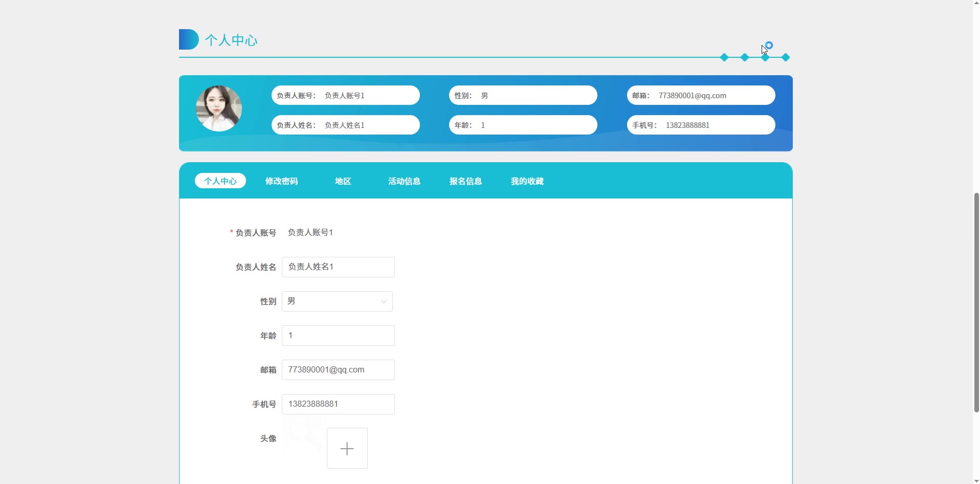Image resolution: width=980 pixels, height=484 pixels.
Task: Click the last diamond marker on header line
Action: click(786, 57)
